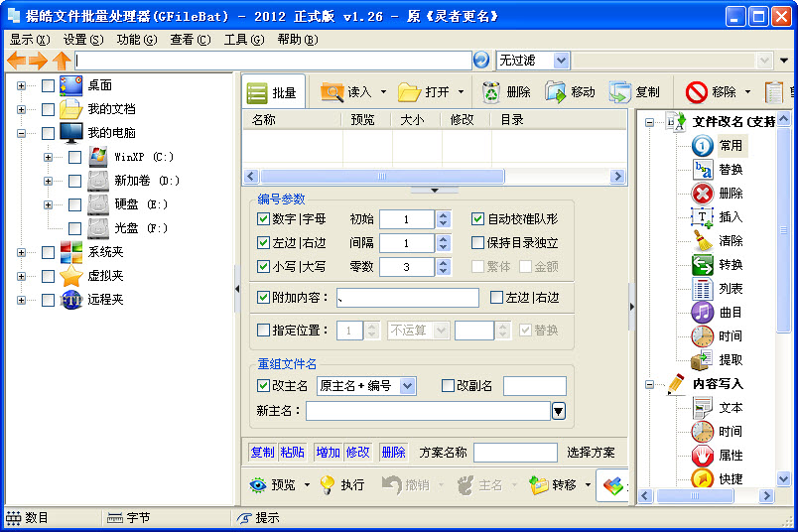Select 曲目 music note function

(731, 313)
